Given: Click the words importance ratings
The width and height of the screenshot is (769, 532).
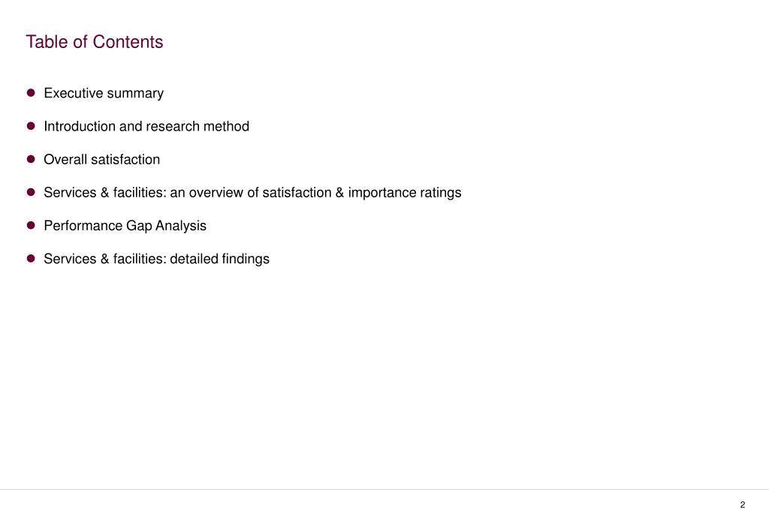Looking at the screenshot, I should (405, 193).
